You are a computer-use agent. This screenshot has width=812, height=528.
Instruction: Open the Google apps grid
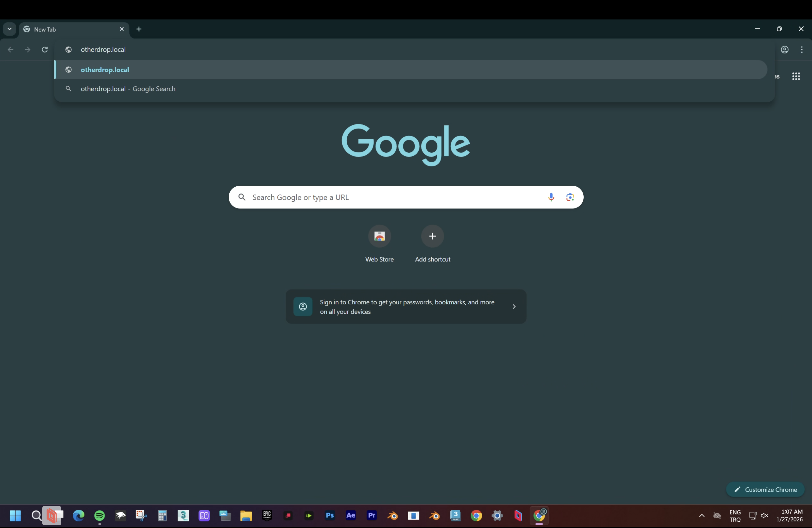(796, 76)
